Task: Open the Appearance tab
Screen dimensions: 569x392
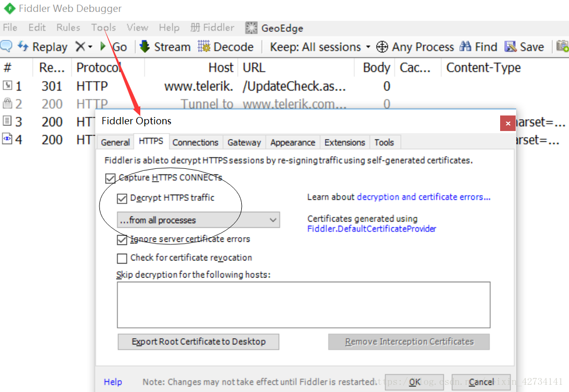Action: pos(293,142)
